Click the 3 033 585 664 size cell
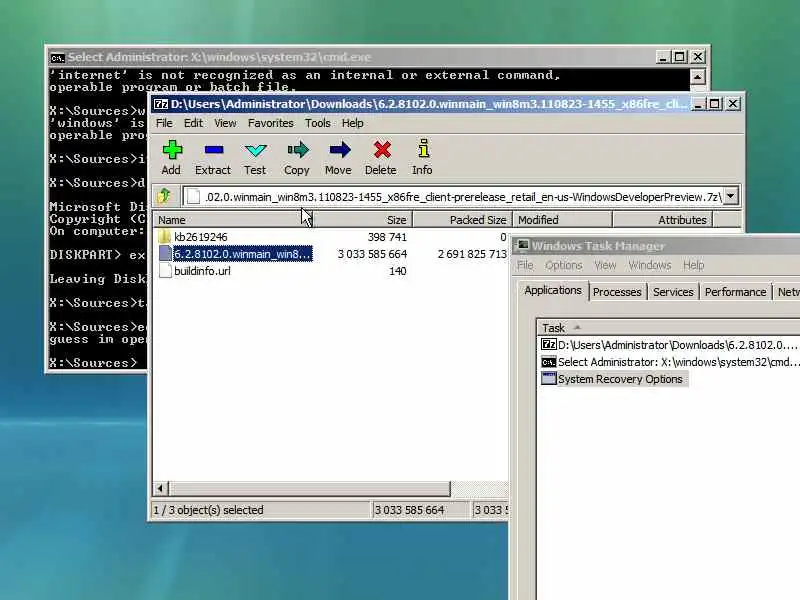Screen dimensions: 800x600 pos(372,254)
